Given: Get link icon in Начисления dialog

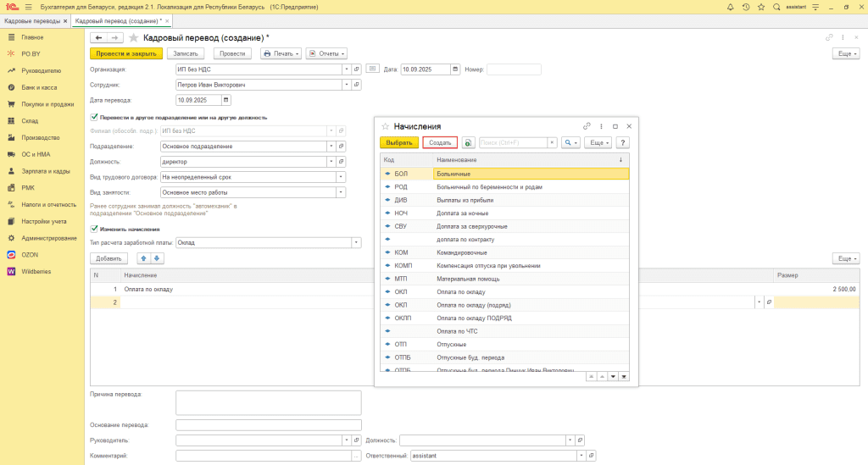Looking at the screenshot, I should tap(587, 126).
